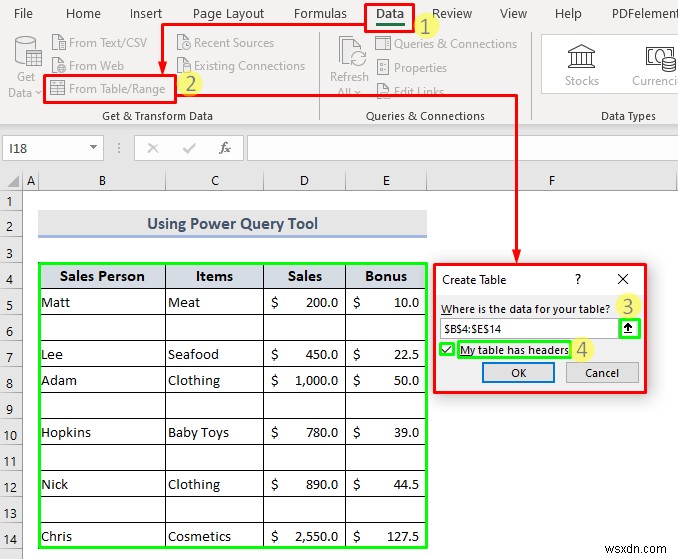
Task: Click the Using Power Query Tool title cell
Action: click(x=233, y=224)
